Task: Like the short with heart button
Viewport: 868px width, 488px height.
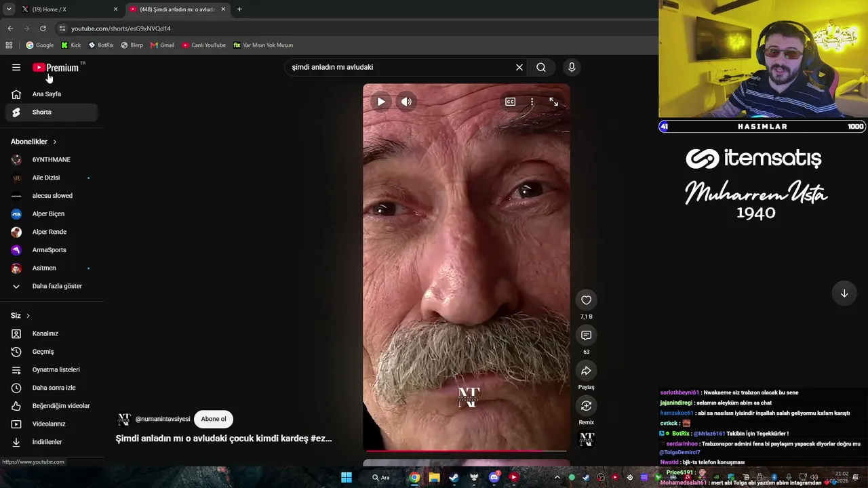Action: [x=587, y=300]
